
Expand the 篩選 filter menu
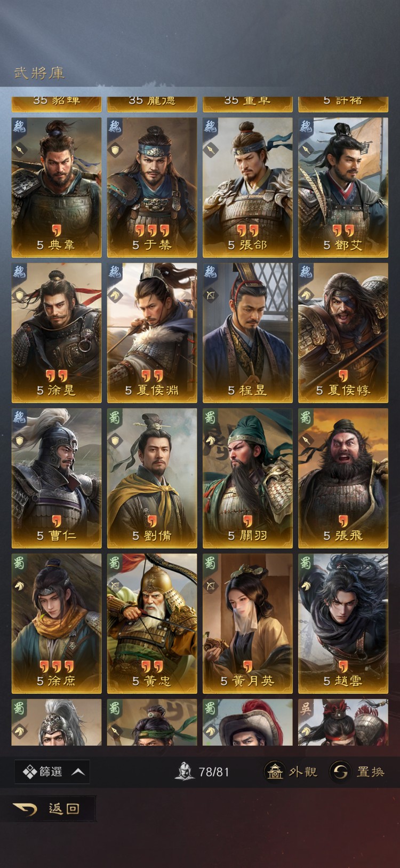point(52,772)
